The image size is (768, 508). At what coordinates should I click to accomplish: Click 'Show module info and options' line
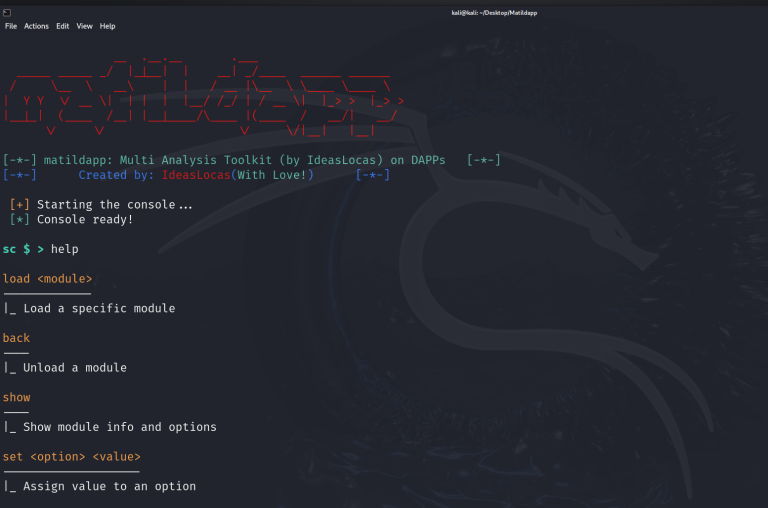click(x=120, y=427)
